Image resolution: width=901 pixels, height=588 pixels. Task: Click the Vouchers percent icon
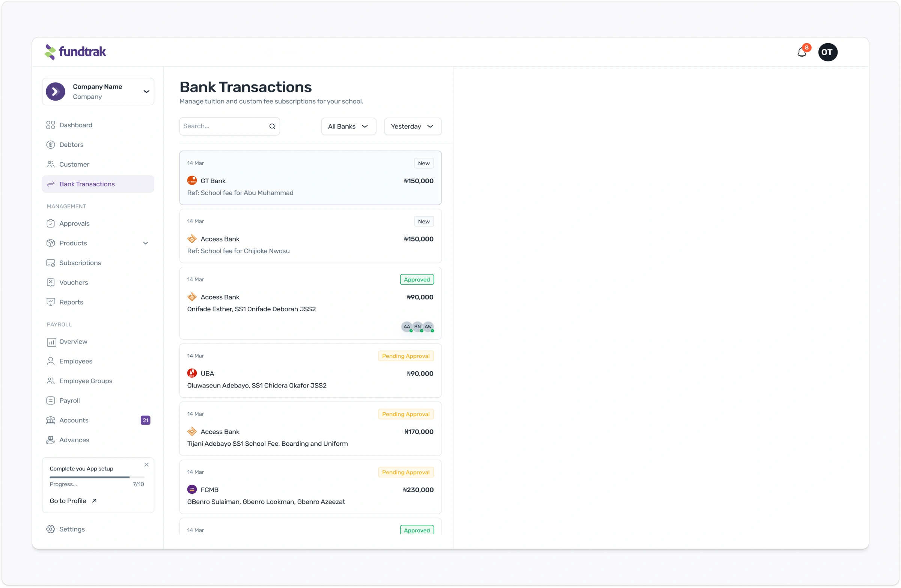[51, 282]
